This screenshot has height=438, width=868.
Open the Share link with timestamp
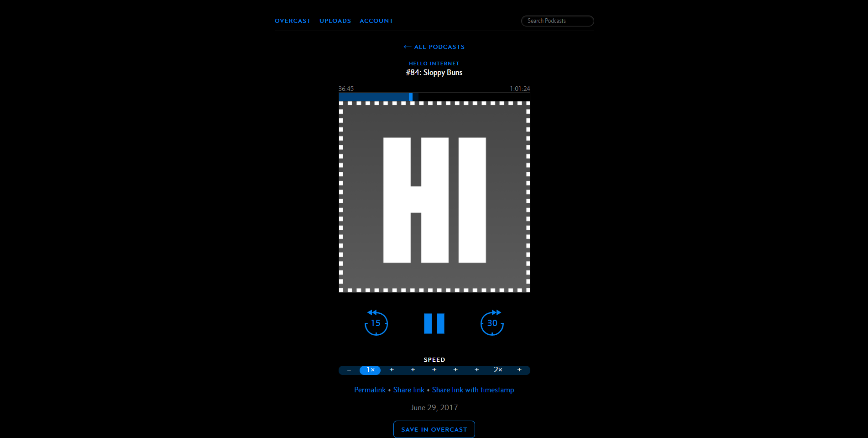473,390
